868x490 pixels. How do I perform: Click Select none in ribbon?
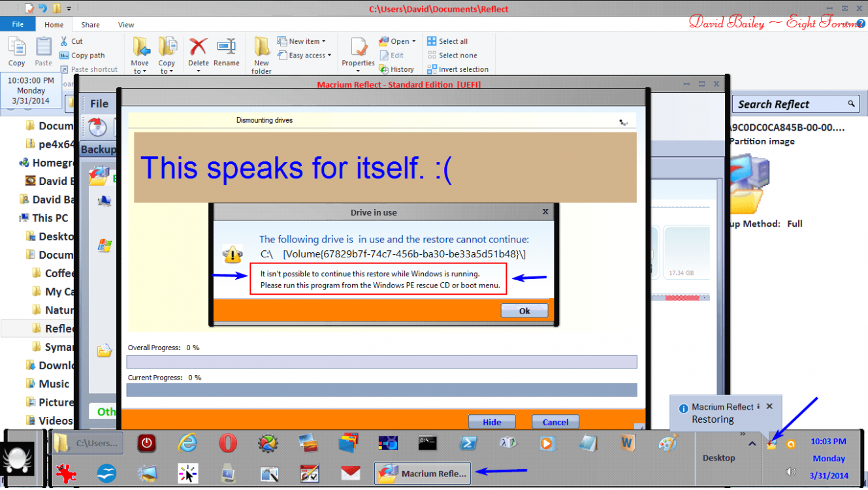452,56
